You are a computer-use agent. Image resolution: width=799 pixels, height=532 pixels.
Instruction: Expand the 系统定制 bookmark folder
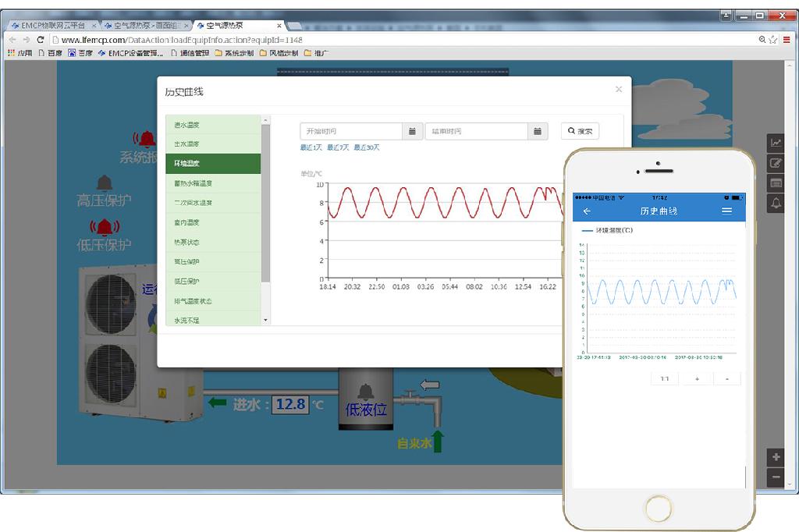tap(234, 53)
